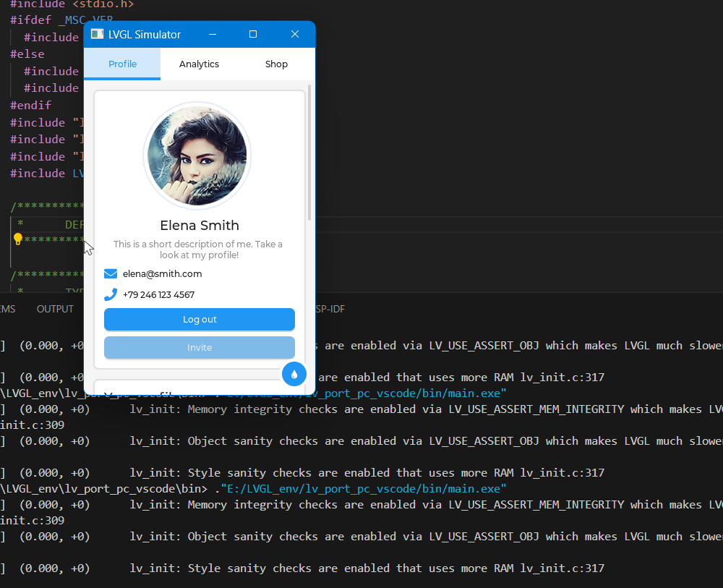Switch to the Analytics tab
The height and width of the screenshot is (588, 723).
click(200, 64)
